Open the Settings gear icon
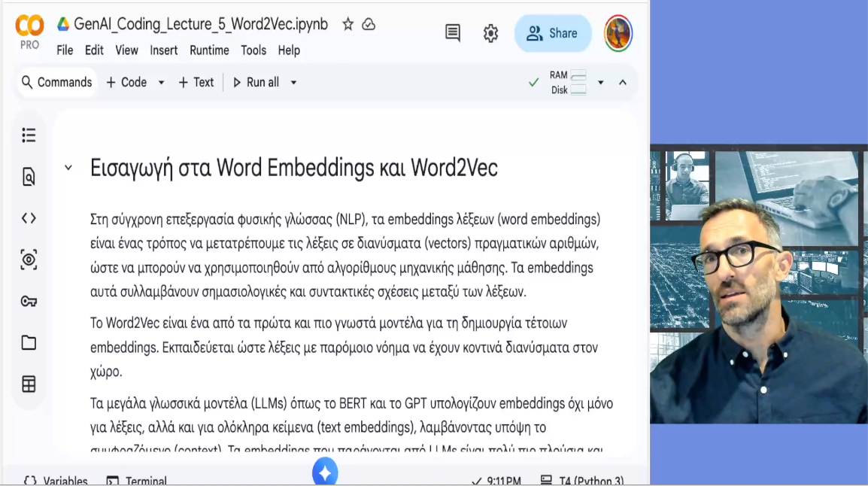The image size is (868, 486). click(490, 33)
